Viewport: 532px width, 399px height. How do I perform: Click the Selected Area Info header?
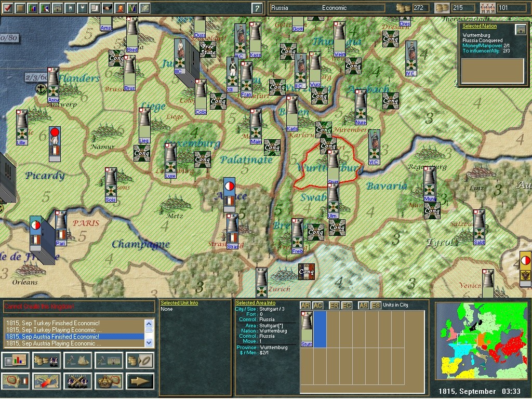(256, 303)
